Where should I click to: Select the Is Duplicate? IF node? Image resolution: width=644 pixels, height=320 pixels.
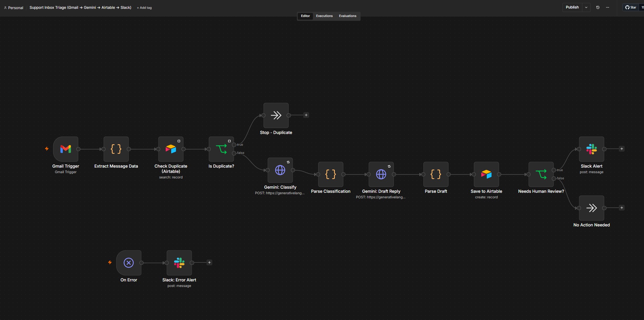coord(221,149)
